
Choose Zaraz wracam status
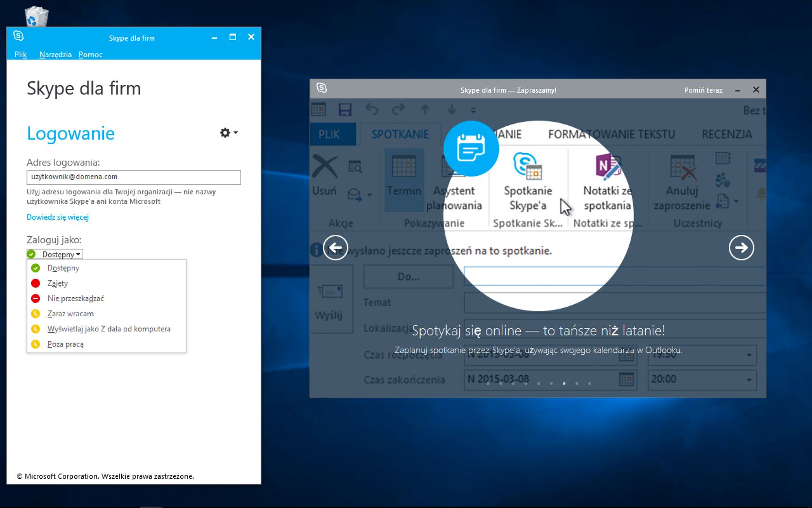pyautogui.click(x=107, y=313)
